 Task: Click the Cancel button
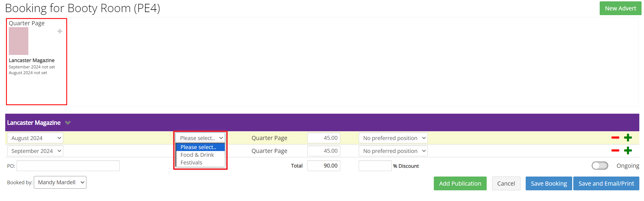pyautogui.click(x=506, y=183)
